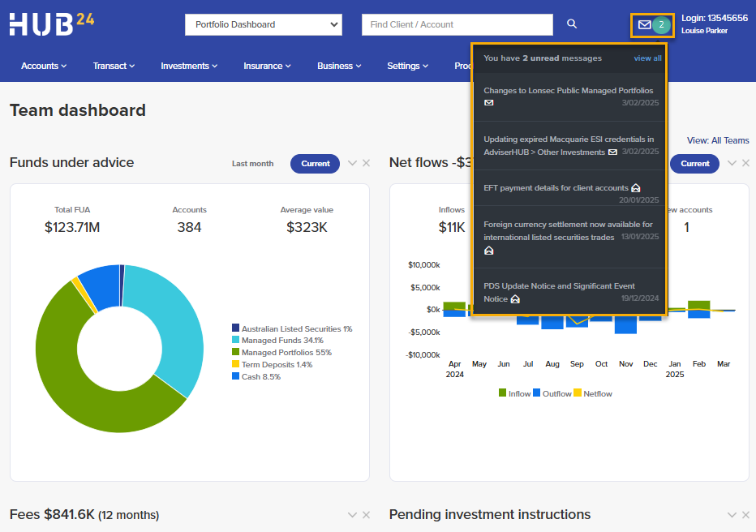Close the Fees widget with X
The width and height of the screenshot is (756, 532).
click(367, 515)
